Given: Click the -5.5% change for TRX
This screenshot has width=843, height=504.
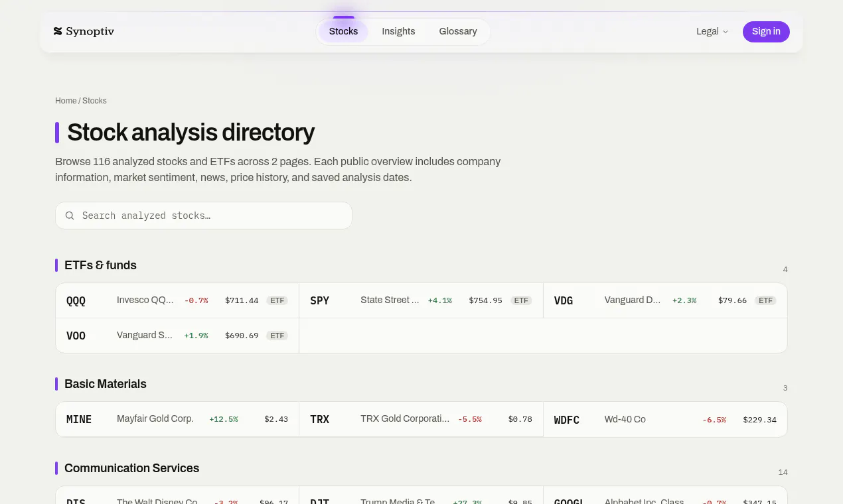Looking at the screenshot, I should (469, 419).
